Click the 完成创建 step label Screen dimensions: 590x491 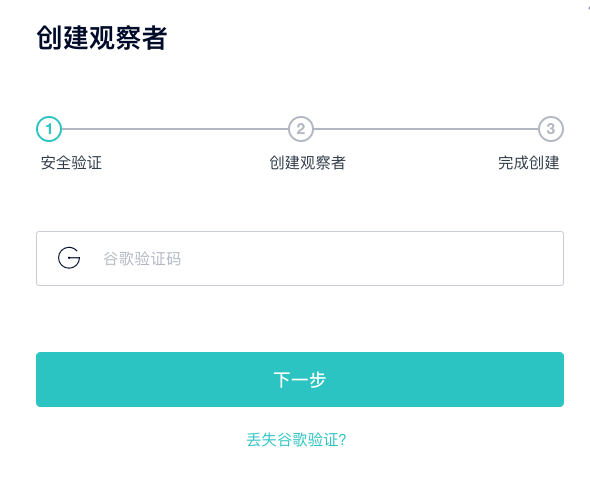(529, 163)
